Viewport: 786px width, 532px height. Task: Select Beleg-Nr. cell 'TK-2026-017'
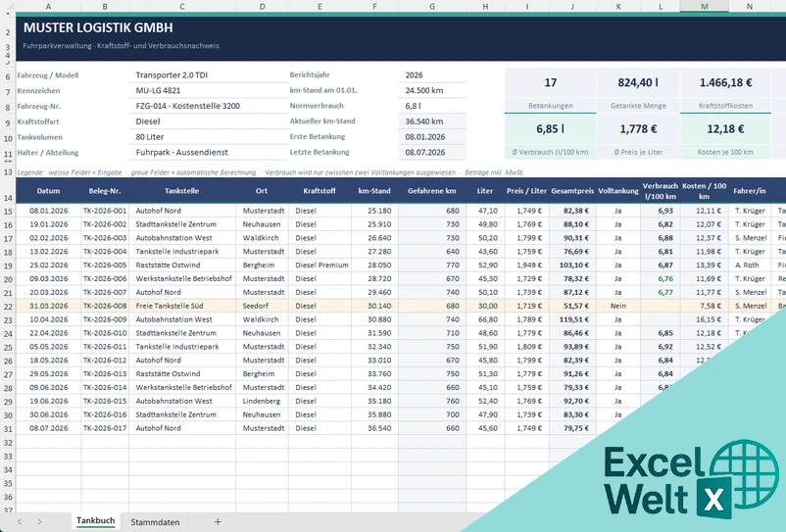pyautogui.click(x=105, y=428)
